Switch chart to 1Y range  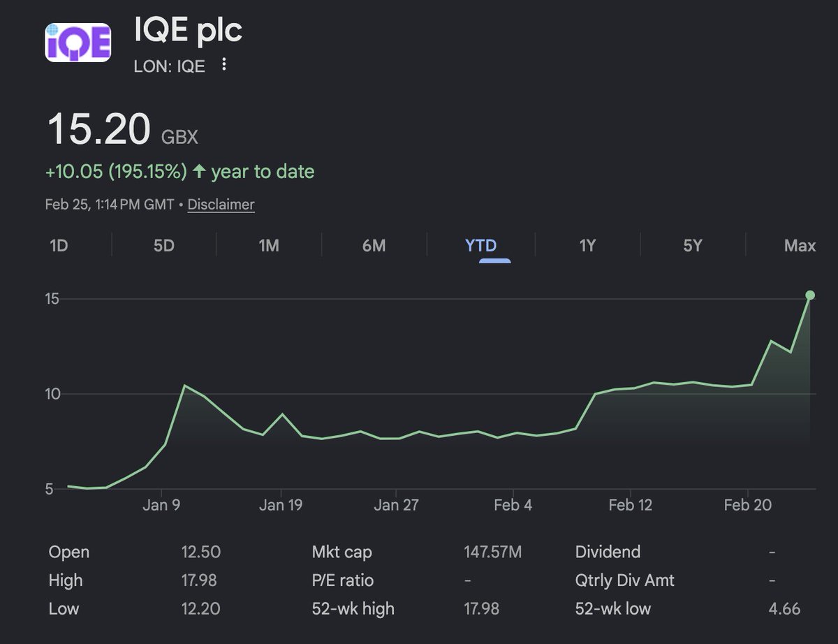587,246
